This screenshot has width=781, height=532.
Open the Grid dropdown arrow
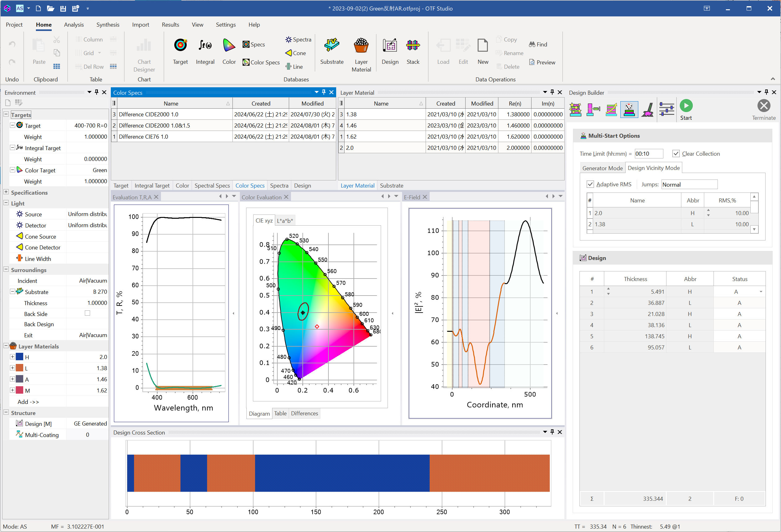coord(99,53)
